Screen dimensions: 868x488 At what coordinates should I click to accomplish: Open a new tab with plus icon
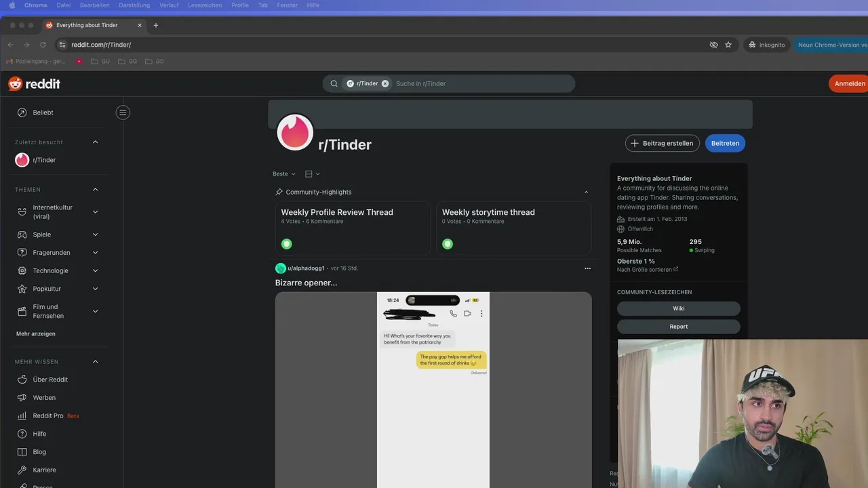(x=155, y=25)
